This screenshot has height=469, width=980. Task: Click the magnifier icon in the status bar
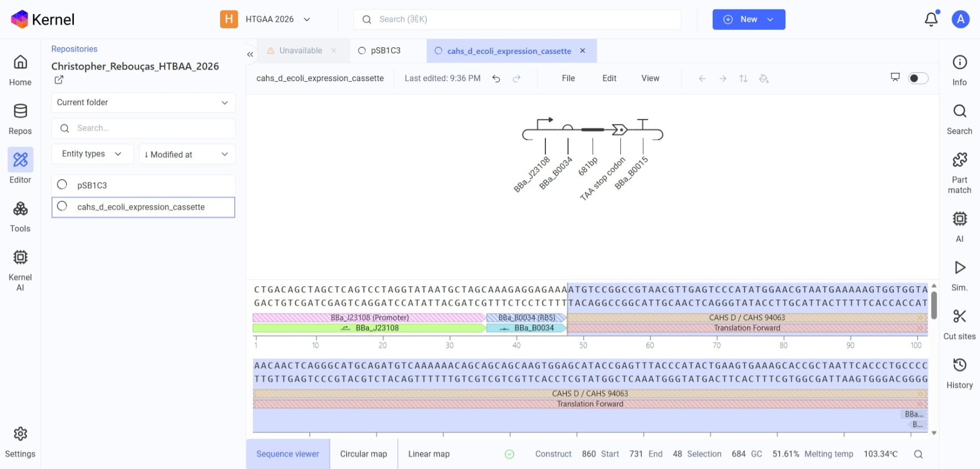click(918, 454)
